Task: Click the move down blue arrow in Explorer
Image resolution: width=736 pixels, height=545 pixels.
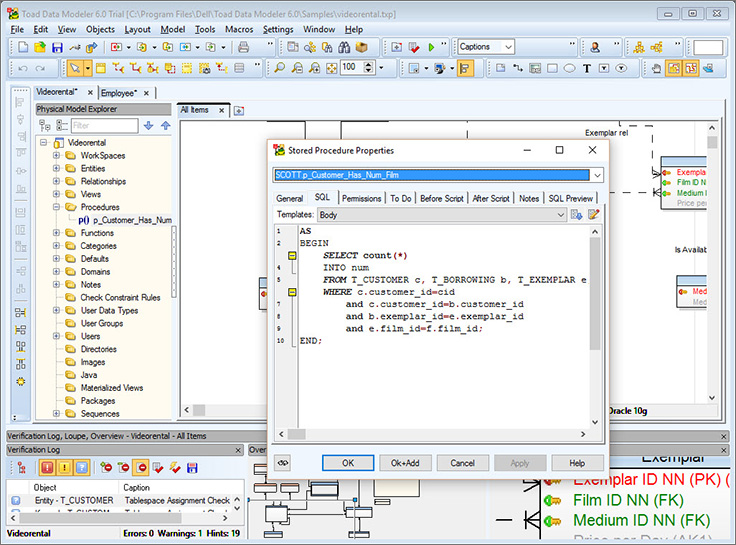Action: [148, 125]
